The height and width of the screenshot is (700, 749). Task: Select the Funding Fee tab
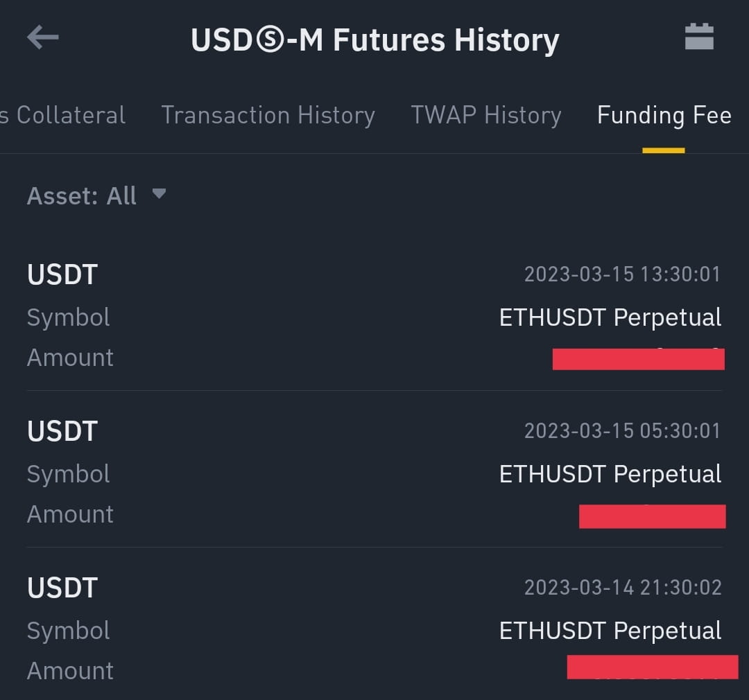pyautogui.click(x=664, y=115)
